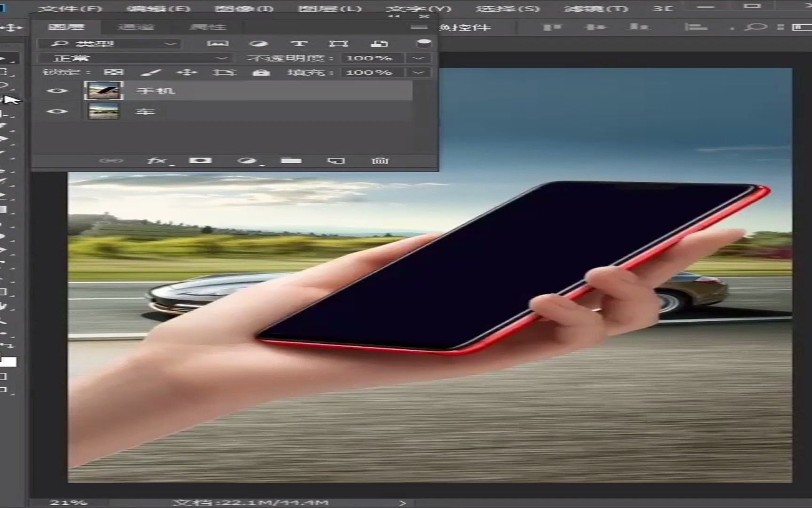Click the Move tool icon in options bar
This screenshot has width=812, height=508.
[11, 28]
